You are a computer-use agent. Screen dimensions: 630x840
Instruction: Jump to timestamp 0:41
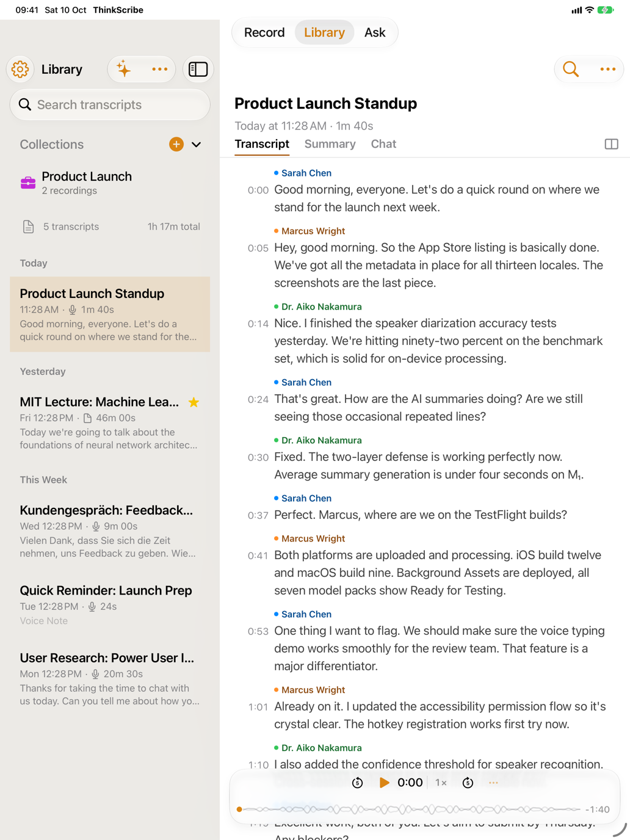[x=258, y=556]
